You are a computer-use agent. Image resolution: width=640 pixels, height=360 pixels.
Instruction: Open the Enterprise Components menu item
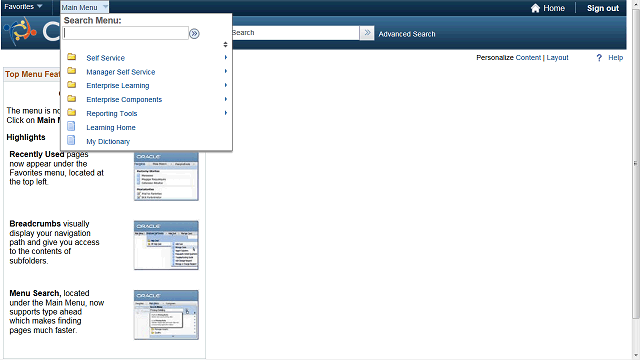click(124, 100)
